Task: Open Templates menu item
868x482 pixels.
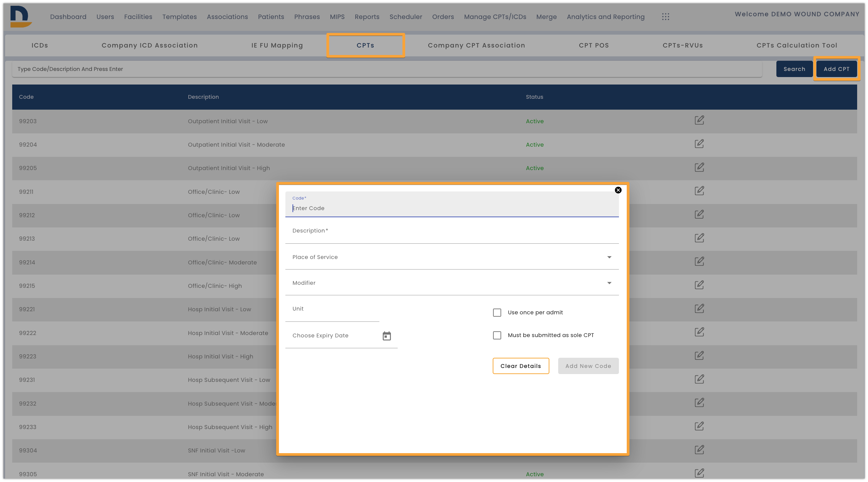Action: click(180, 17)
